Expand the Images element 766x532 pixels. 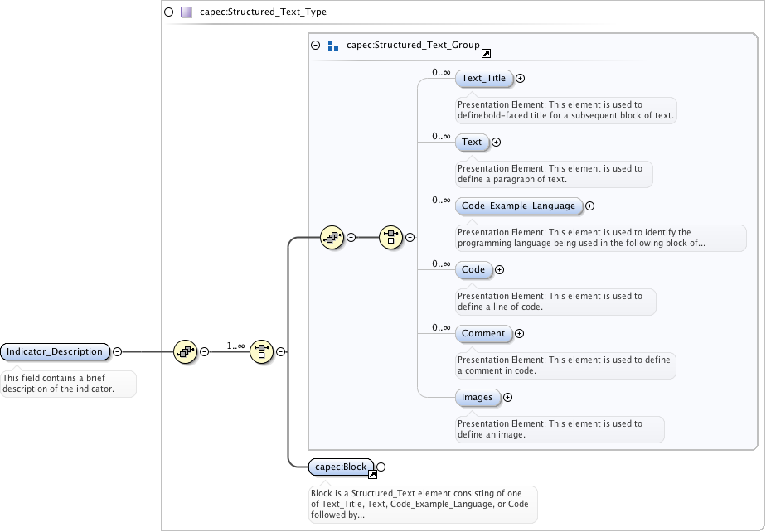[x=508, y=398]
